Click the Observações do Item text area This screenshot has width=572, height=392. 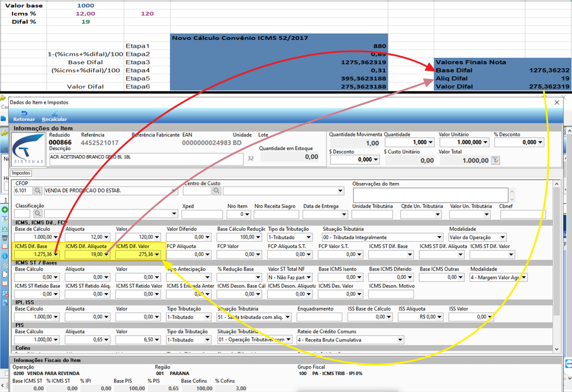pyautogui.click(x=430, y=195)
